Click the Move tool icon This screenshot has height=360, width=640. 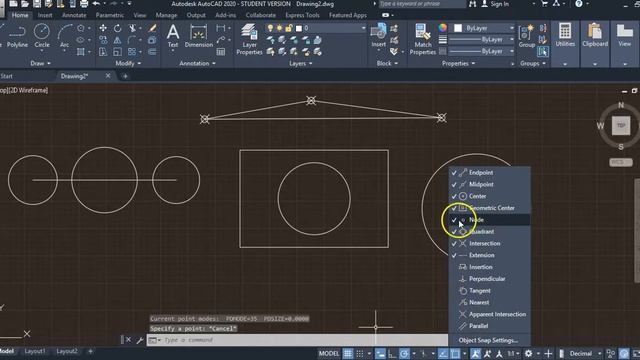pos(103,28)
